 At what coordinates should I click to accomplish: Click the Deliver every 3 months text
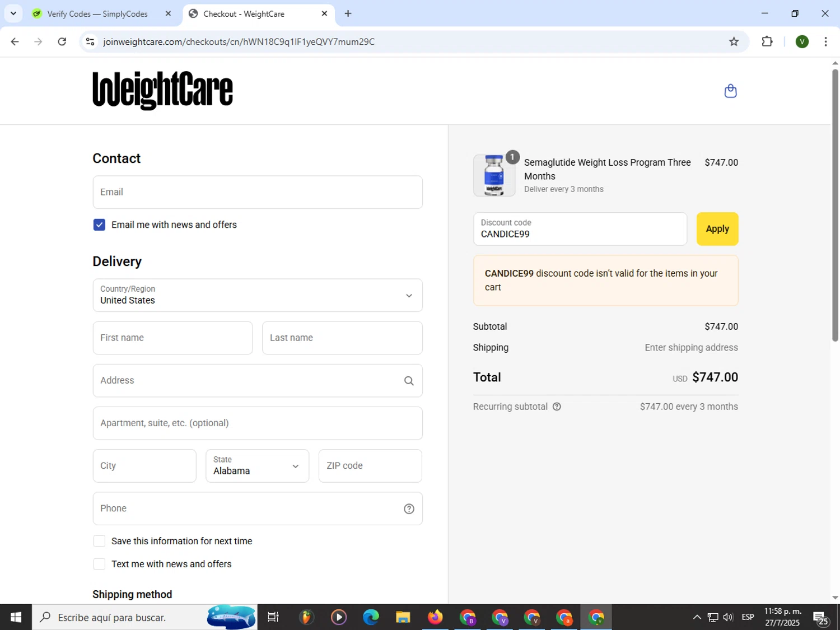[563, 189]
